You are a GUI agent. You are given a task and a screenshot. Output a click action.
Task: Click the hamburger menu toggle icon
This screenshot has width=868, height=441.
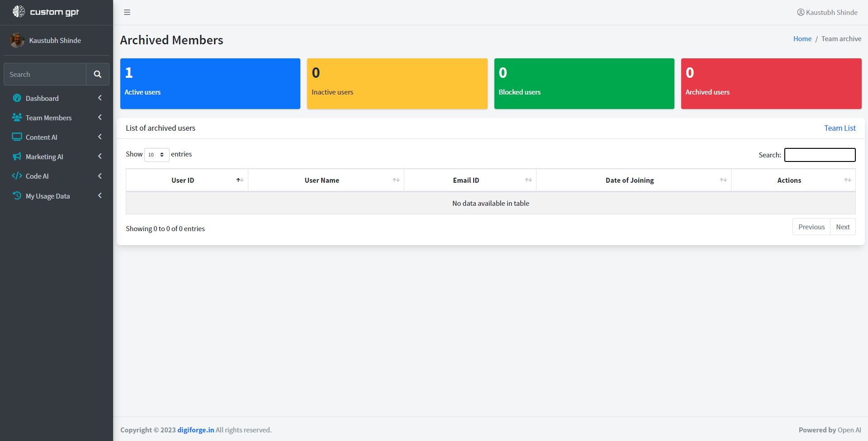click(127, 12)
